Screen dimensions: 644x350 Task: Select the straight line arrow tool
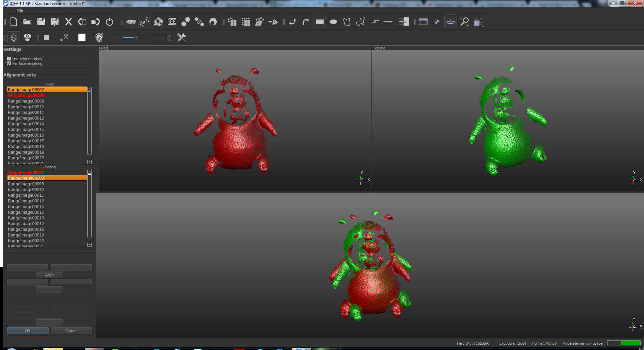point(388,22)
